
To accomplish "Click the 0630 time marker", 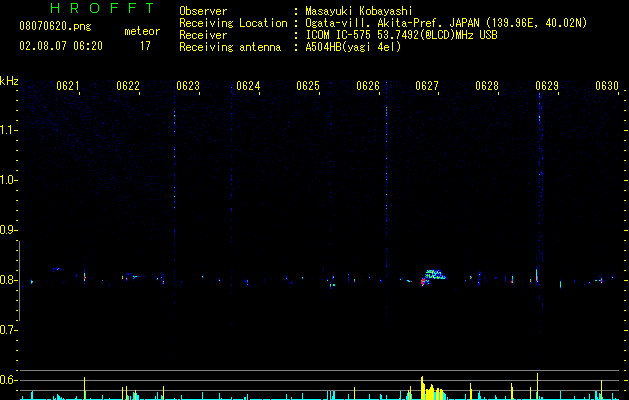I will pos(607,86).
